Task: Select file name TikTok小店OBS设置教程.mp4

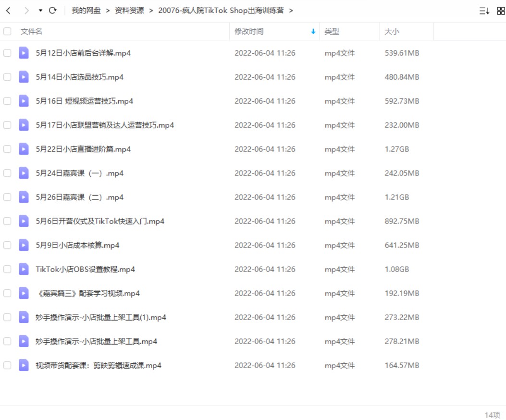Action: (85, 269)
